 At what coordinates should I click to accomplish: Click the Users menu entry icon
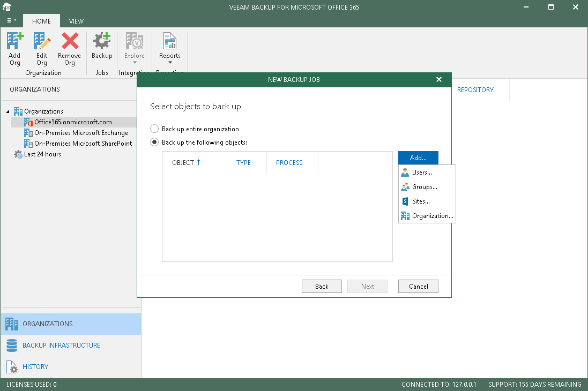pos(405,172)
